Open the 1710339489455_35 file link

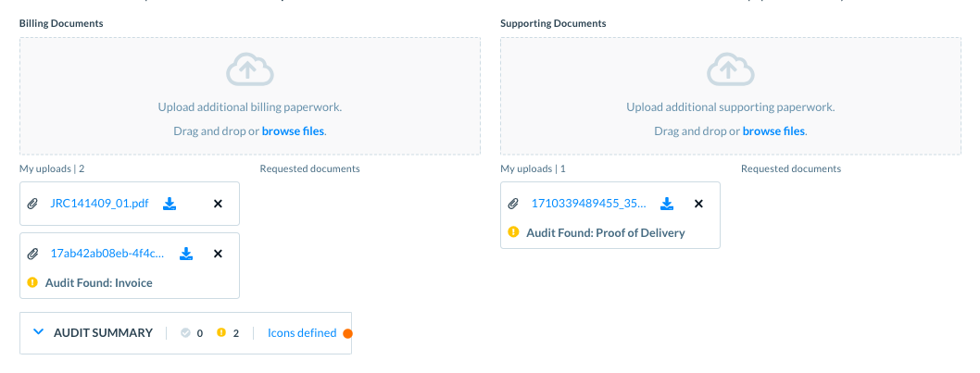click(x=588, y=204)
